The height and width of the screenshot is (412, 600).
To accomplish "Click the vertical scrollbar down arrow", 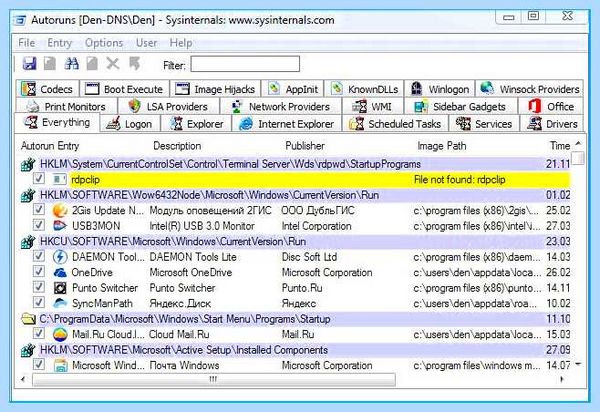I will [578, 365].
